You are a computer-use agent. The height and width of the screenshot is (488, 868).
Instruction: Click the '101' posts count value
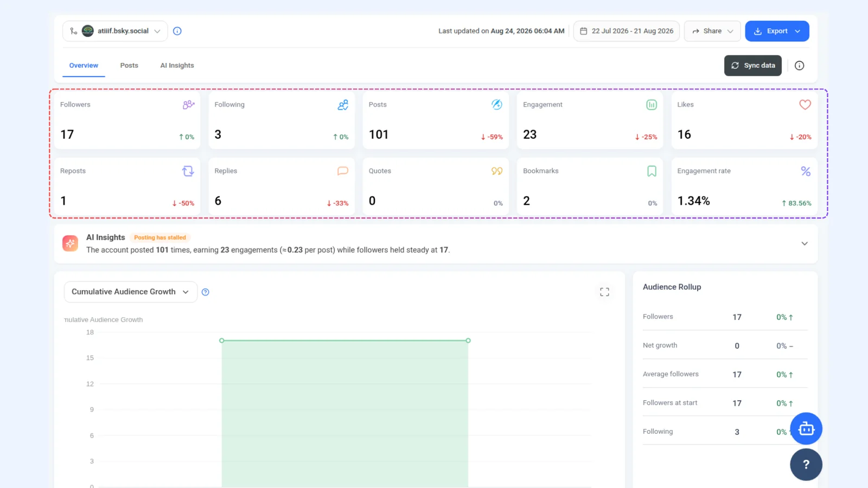(379, 134)
